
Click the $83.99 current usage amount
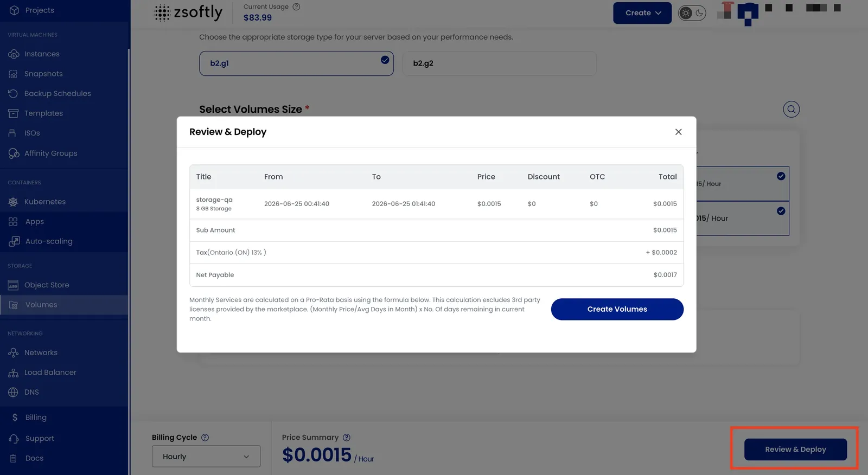pyautogui.click(x=258, y=18)
